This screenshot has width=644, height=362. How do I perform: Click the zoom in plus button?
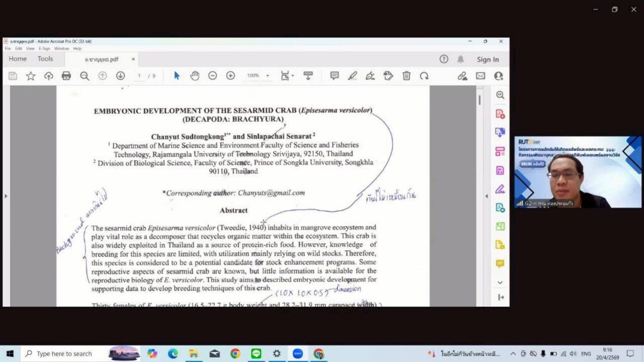tap(230, 75)
